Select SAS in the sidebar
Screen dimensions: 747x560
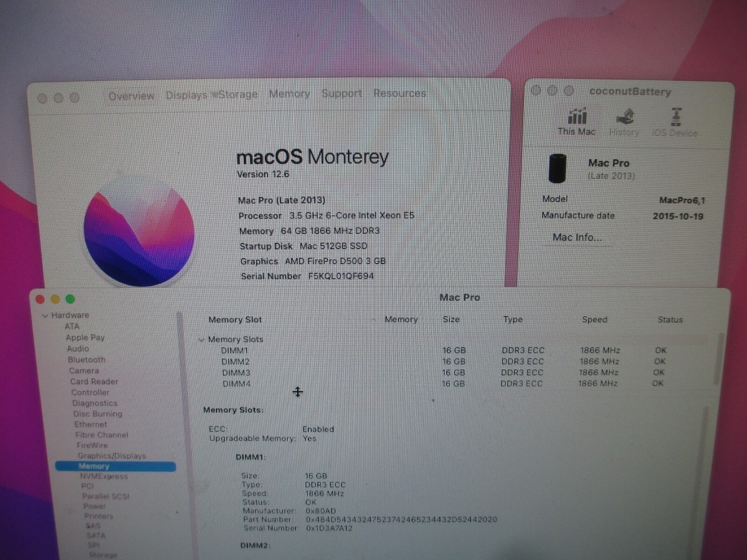click(93, 526)
